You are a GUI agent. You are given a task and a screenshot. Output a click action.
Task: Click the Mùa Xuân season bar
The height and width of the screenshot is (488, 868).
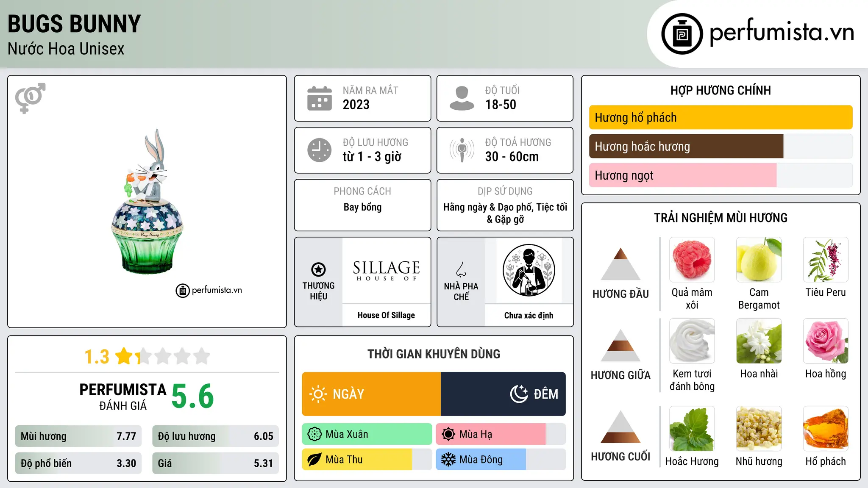(367, 434)
